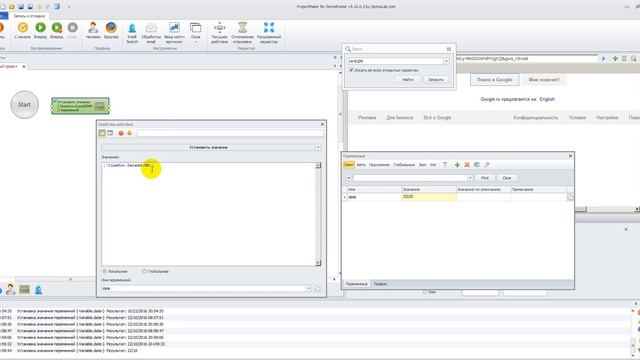Click Google search button in browser
Viewport: 640px width, 360px height.
495,80
